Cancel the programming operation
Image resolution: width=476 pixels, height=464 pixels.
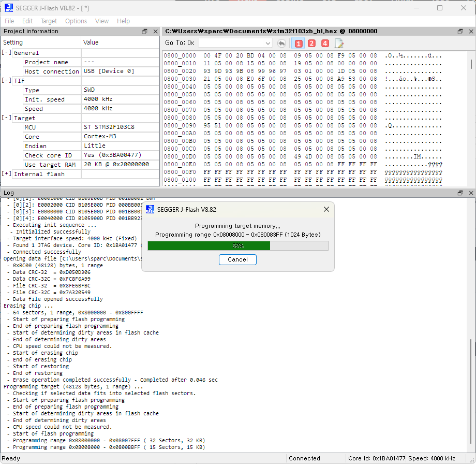pos(237,259)
